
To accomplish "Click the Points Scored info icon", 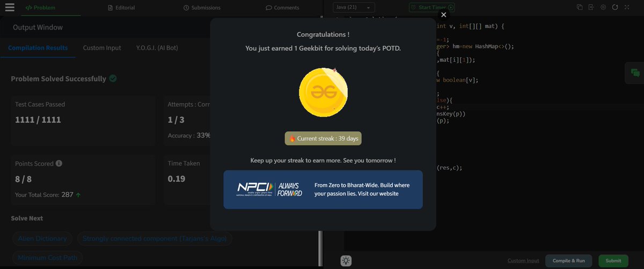I will coord(59,163).
